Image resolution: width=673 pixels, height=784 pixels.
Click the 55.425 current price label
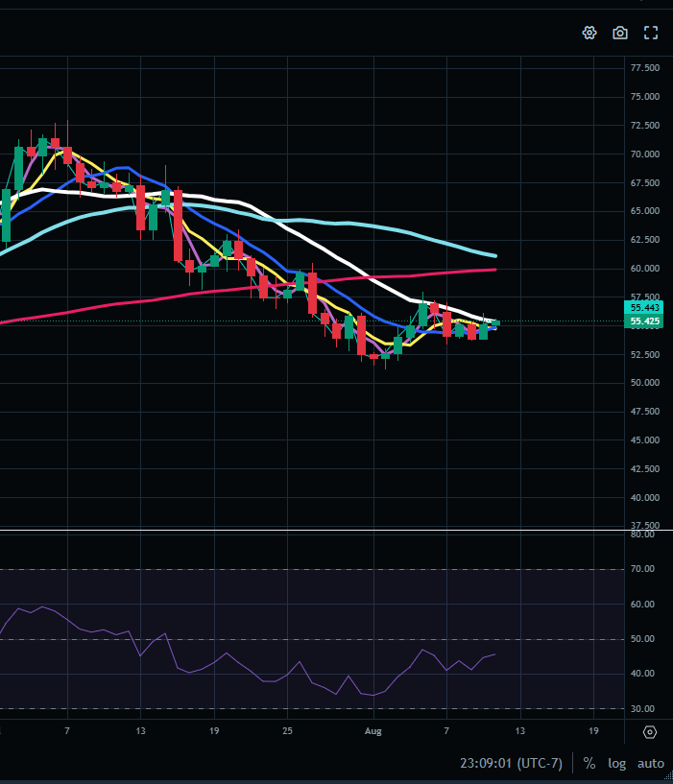pos(644,321)
